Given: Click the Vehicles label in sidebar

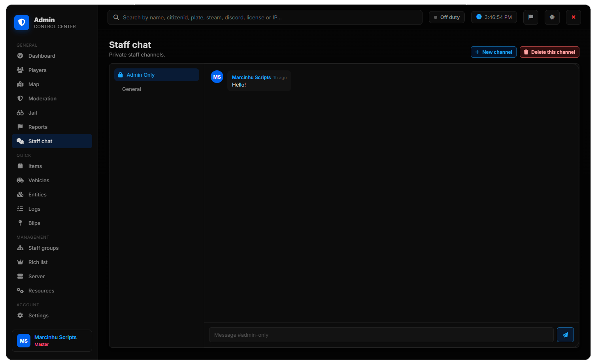Looking at the screenshot, I should (39, 180).
